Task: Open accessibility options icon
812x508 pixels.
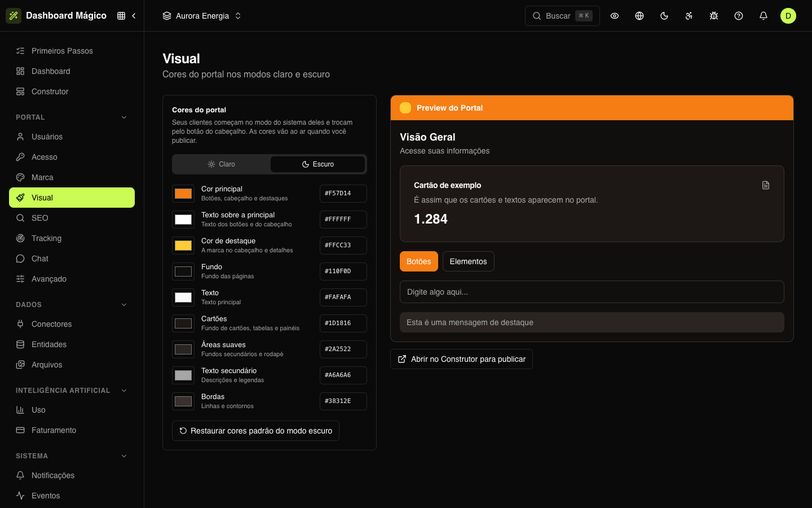Action: tap(689, 16)
